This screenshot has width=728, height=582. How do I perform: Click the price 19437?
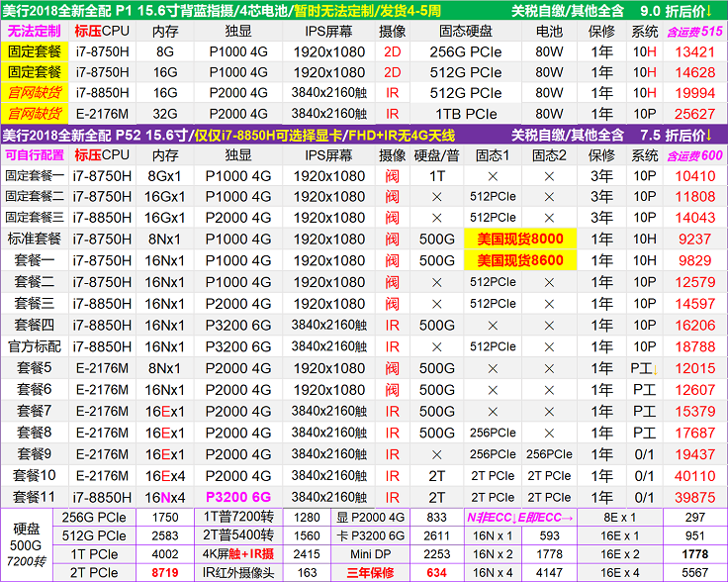(694, 454)
